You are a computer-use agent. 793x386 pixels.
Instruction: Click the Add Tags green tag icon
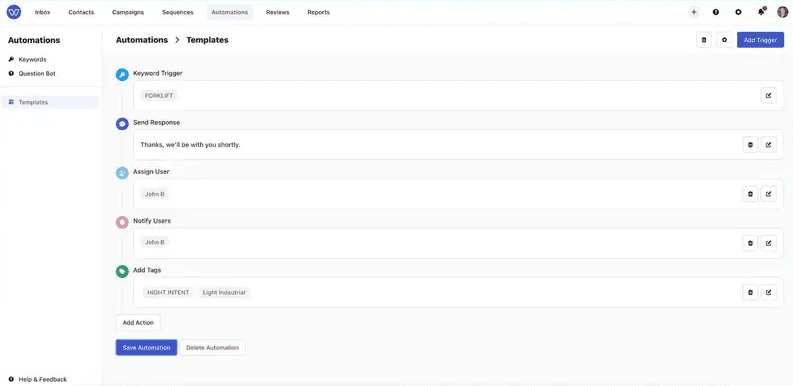click(x=122, y=271)
